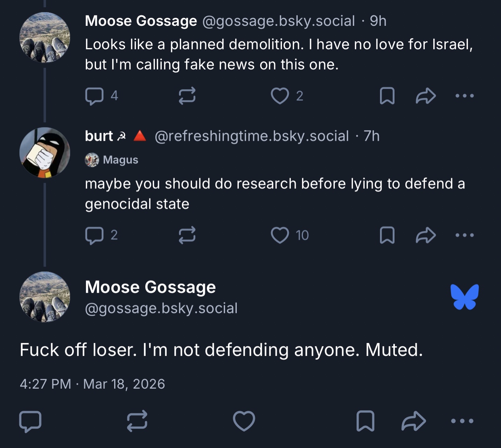Click the 4:27 PM Mar 18, 2026 timestamp

click(x=92, y=384)
